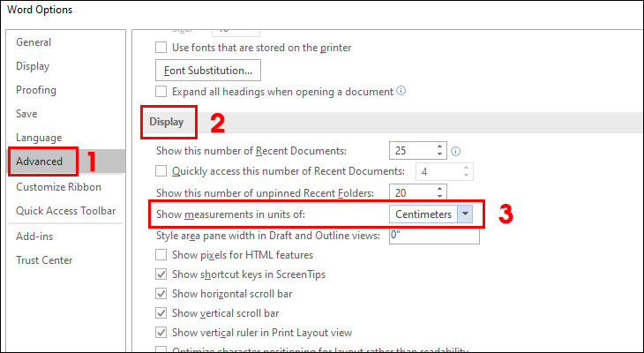The width and height of the screenshot is (644, 353).
Task: Click the unpinned Recent Folders number field
Action: click(412, 192)
